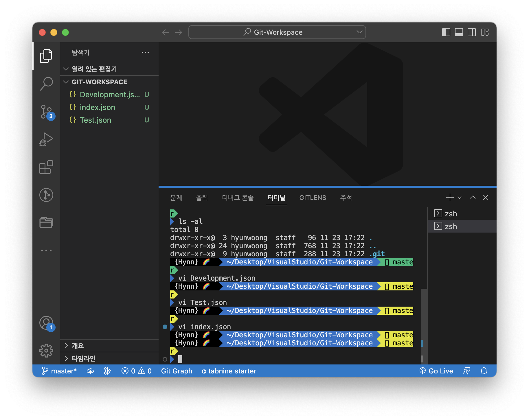Image resolution: width=529 pixels, height=420 pixels.
Task: Open Explorer views and more actions menu
Action: (x=145, y=52)
